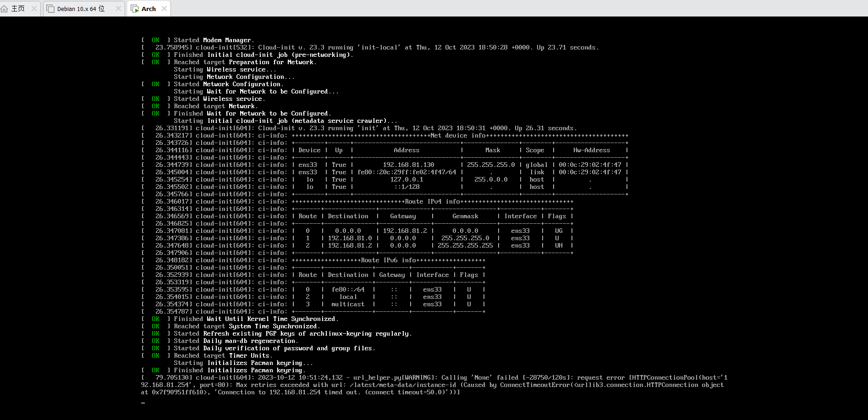
Task: Click the 'Route IPv4 info' header line
Action: pyautogui.click(x=432, y=202)
